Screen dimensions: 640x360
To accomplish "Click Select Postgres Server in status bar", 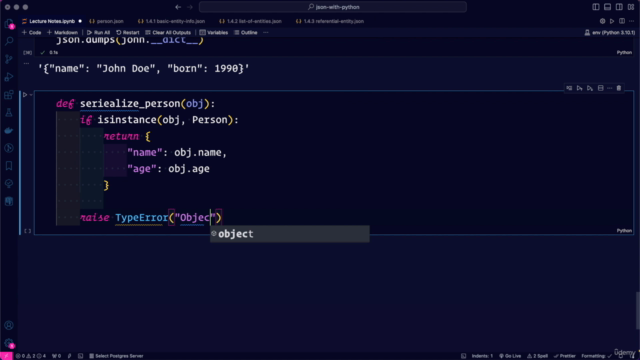I will [116, 356].
